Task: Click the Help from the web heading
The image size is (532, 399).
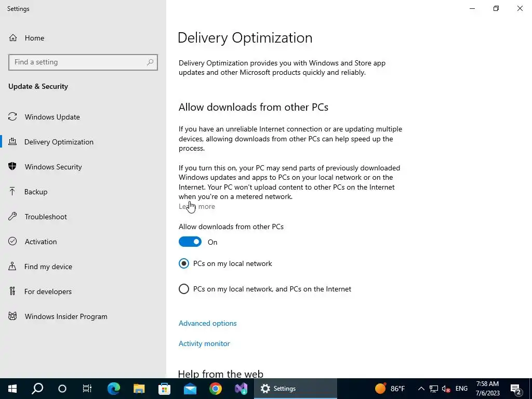Action: click(220, 374)
